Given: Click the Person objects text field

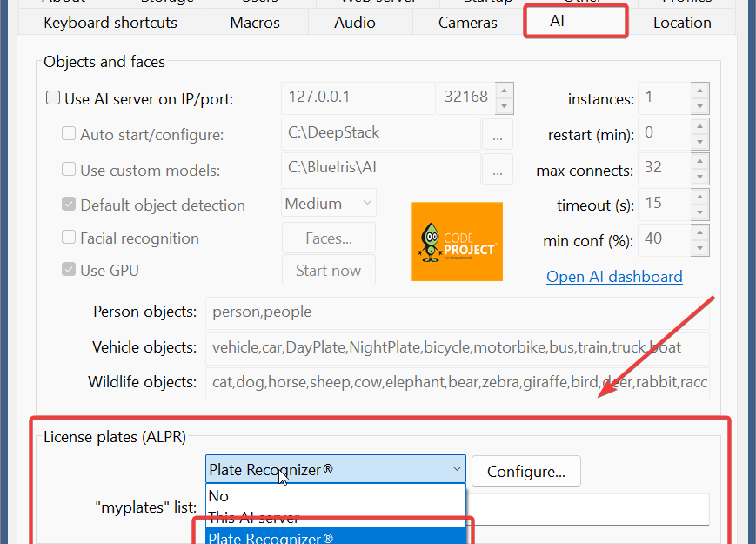Looking at the screenshot, I should [x=457, y=313].
